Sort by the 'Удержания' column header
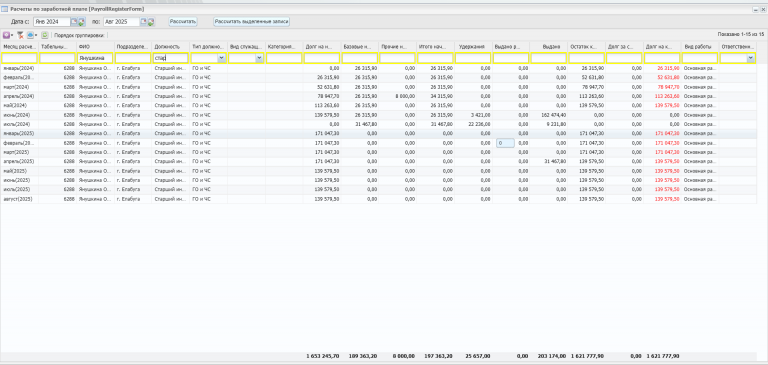 473,47
